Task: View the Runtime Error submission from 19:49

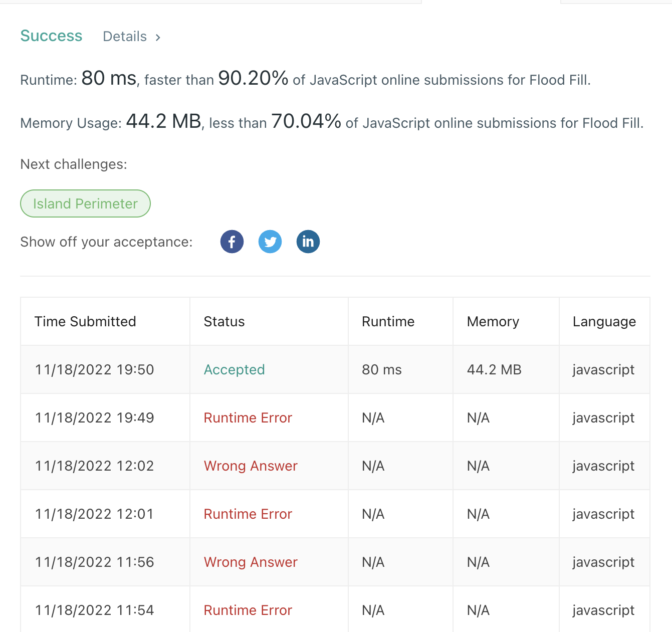Action: click(x=248, y=417)
